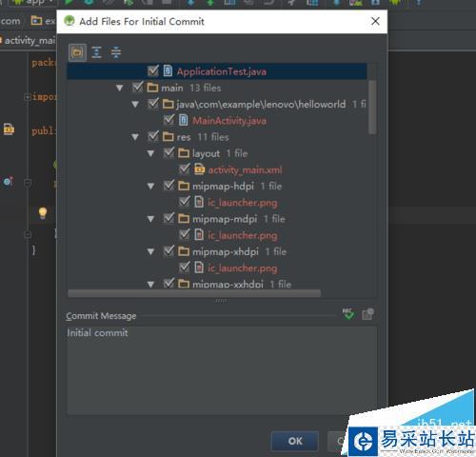Collapse the mipmap-xxhdpi node

(150, 285)
